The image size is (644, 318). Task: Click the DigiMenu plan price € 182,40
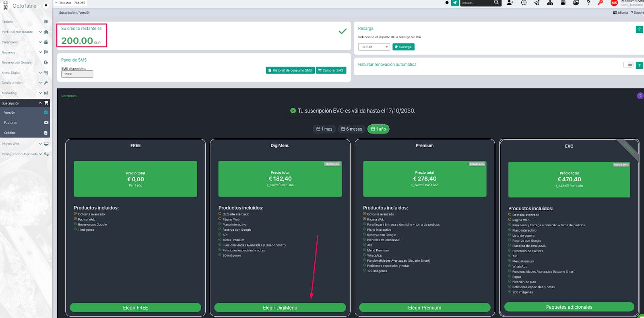[280, 179]
